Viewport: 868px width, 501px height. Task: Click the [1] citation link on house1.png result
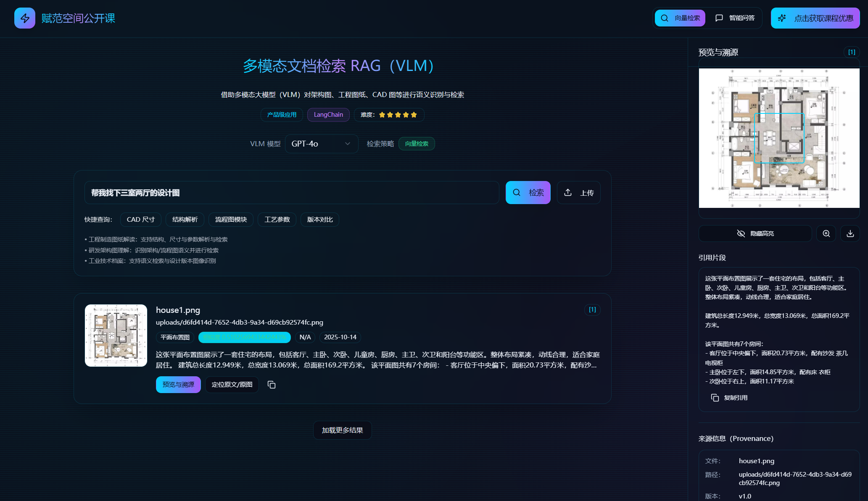click(x=592, y=310)
